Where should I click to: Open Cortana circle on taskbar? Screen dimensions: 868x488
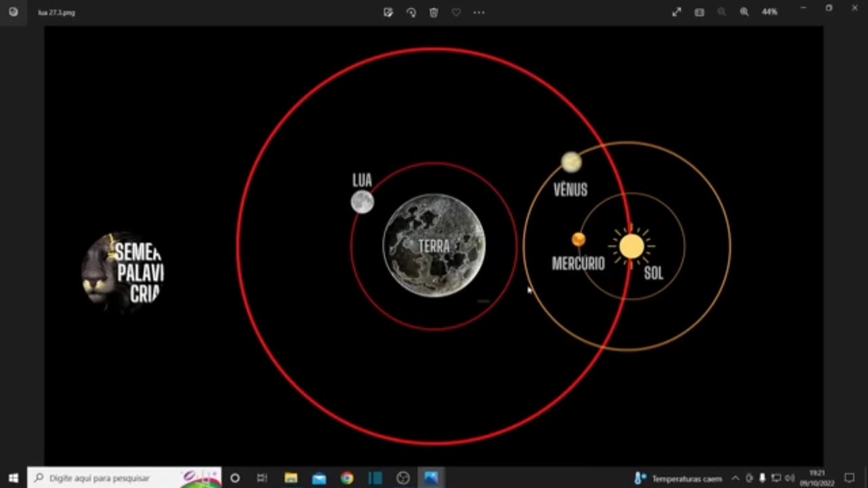pos(235,478)
